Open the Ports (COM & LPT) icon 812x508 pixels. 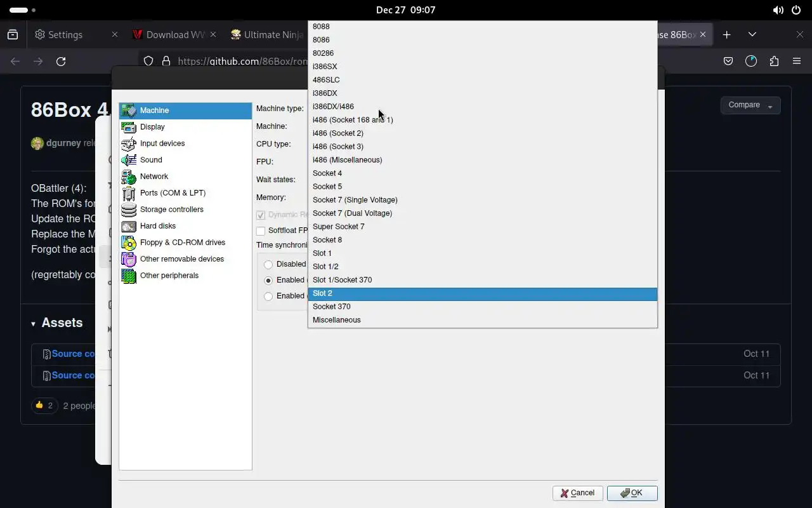pyautogui.click(x=129, y=193)
